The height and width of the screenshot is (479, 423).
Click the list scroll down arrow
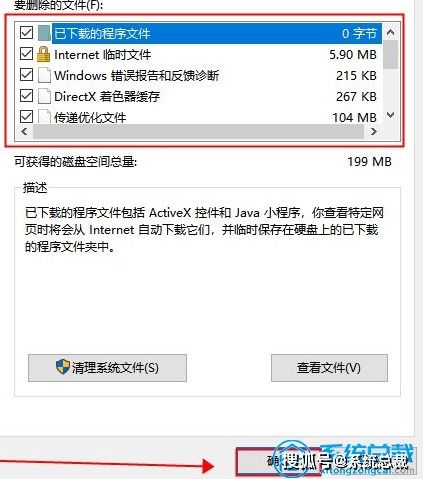tap(390, 115)
